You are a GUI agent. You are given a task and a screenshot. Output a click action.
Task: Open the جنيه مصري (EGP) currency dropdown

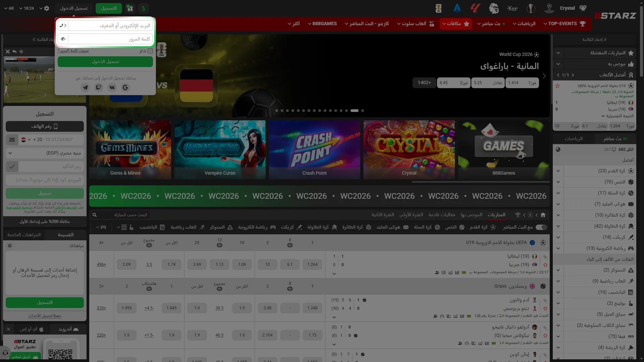[45, 153]
